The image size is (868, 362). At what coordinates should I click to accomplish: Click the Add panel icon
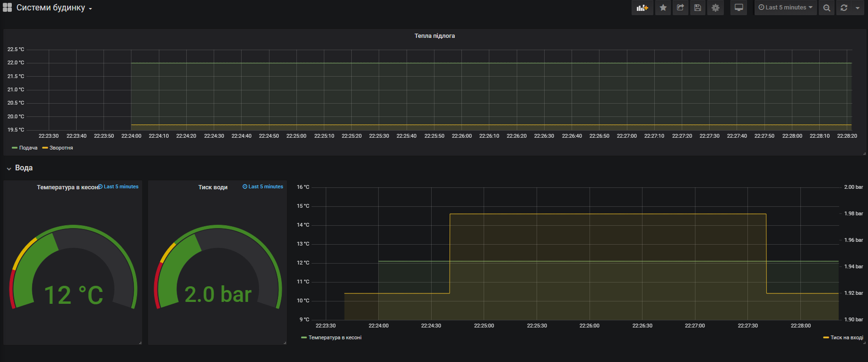pos(642,8)
